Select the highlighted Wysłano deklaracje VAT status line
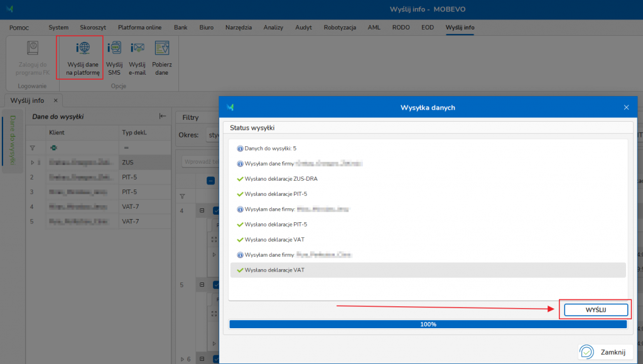Image resolution: width=643 pixels, height=364 pixels. click(428, 270)
